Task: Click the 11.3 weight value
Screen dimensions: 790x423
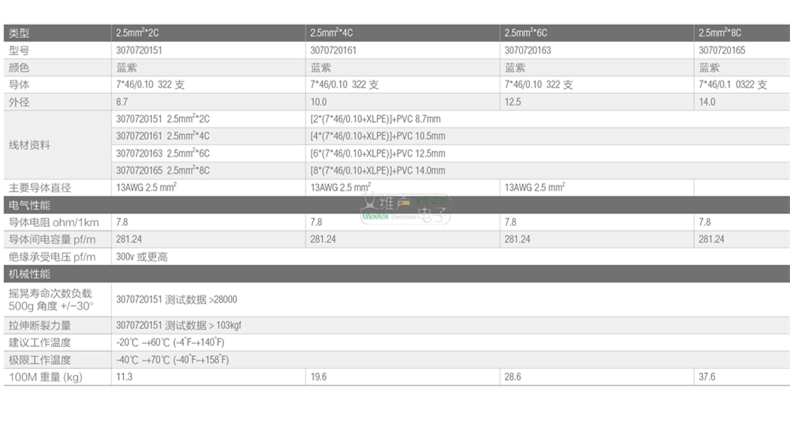Action: click(x=124, y=377)
